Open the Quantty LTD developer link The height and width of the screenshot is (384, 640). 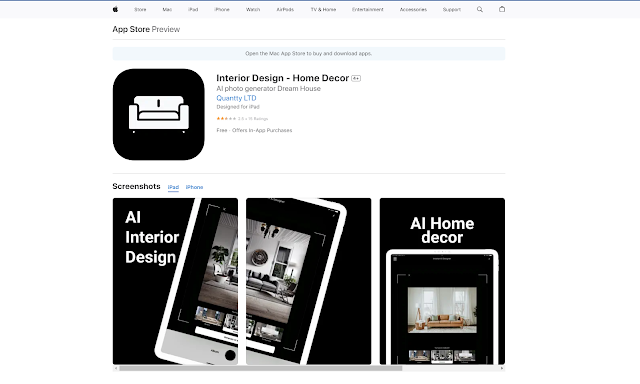pyautogui.click(x=236, y=98)
